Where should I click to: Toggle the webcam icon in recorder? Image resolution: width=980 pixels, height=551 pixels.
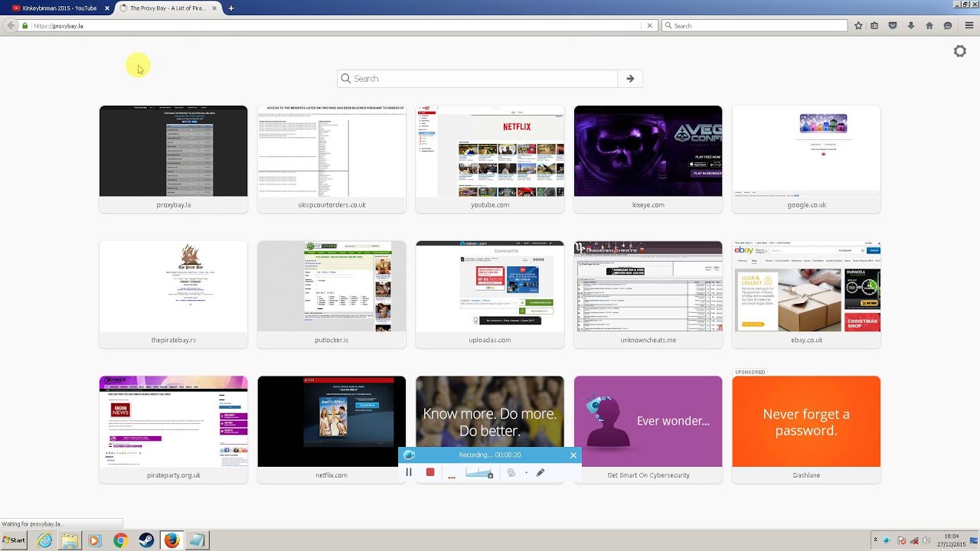(511, 472)
